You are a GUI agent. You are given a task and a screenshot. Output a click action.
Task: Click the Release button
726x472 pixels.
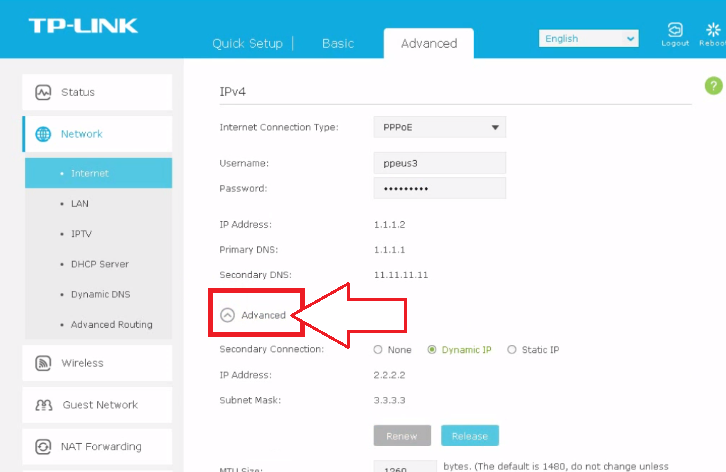tap(469, 435)
